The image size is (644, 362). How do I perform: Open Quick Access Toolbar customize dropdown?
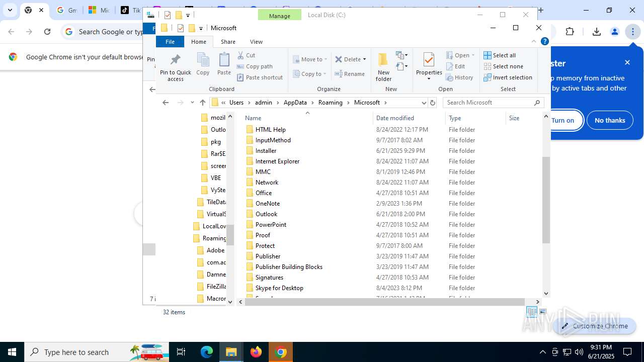[200, 28]
